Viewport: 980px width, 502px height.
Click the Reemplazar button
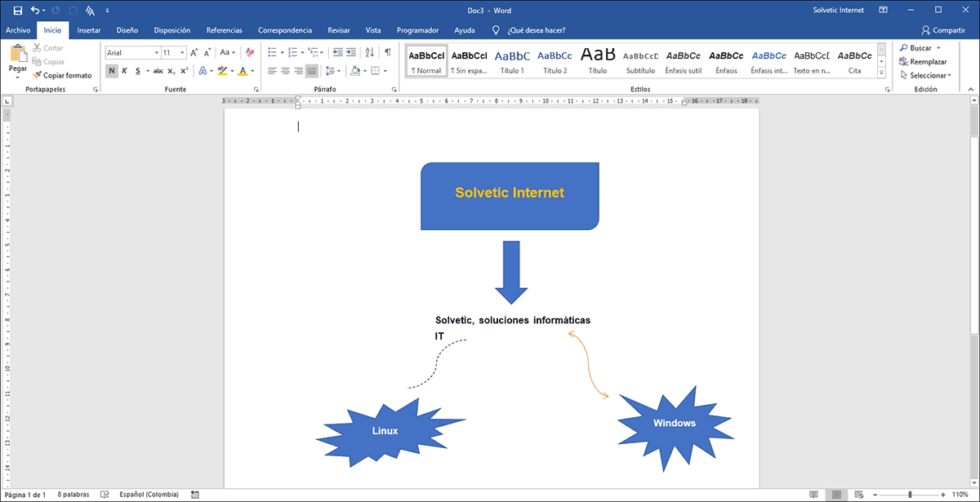coord(923,61)
